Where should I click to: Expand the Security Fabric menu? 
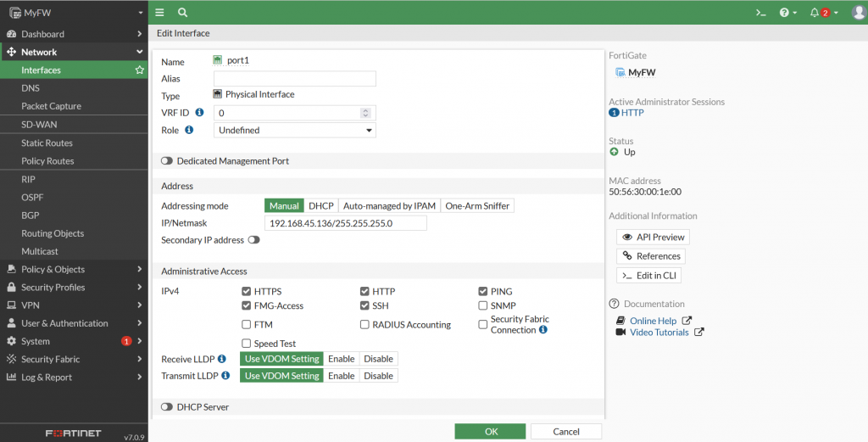pos(140,359)
